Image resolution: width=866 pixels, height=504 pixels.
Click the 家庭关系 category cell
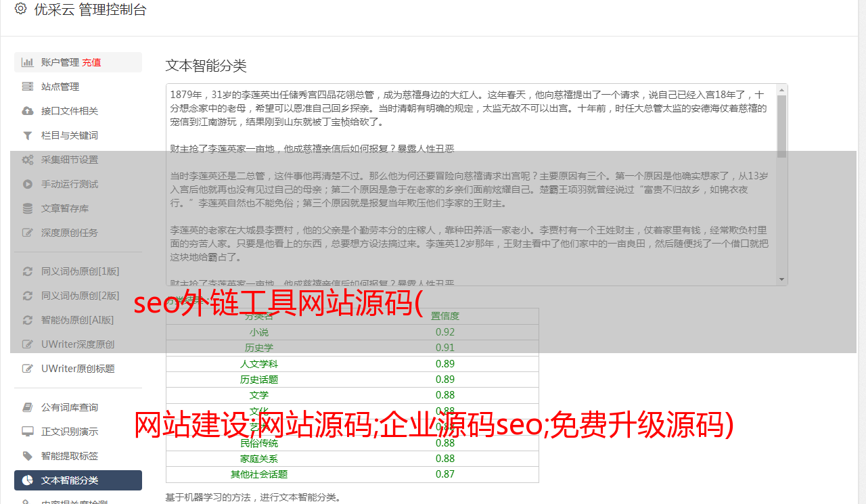259,459
